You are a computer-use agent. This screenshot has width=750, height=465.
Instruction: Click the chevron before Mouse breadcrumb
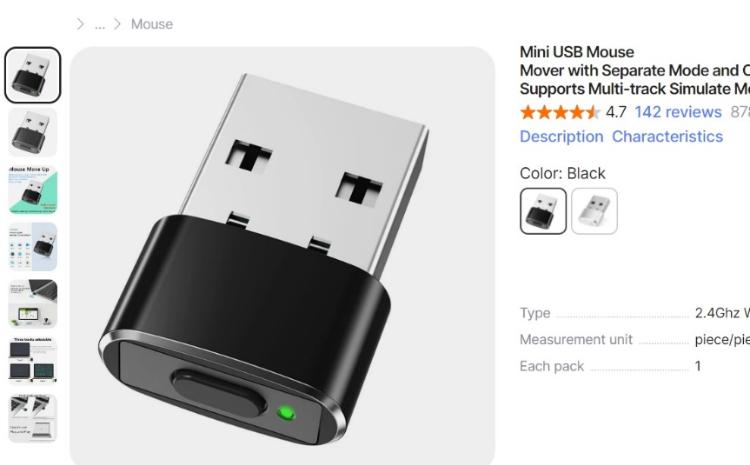(x=117, y=24)
